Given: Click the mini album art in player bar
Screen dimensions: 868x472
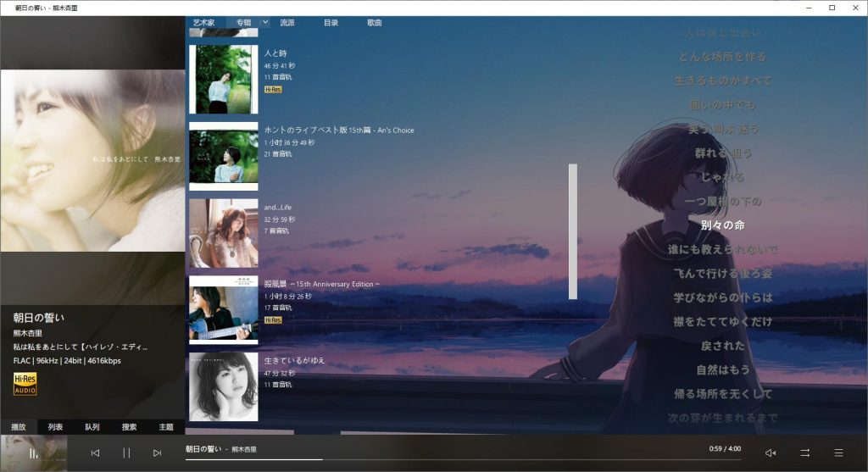Looking at the screenshot, I should [x=34, y=453].
